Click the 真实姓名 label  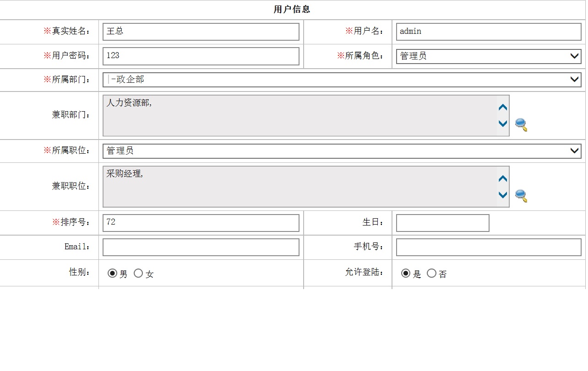(67, 31)
